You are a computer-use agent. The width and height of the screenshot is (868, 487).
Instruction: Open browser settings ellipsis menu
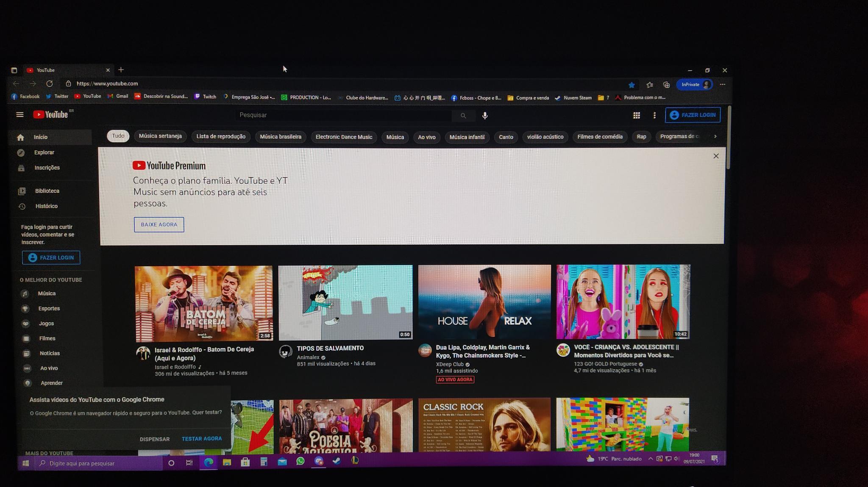click(x=723, y=84)
